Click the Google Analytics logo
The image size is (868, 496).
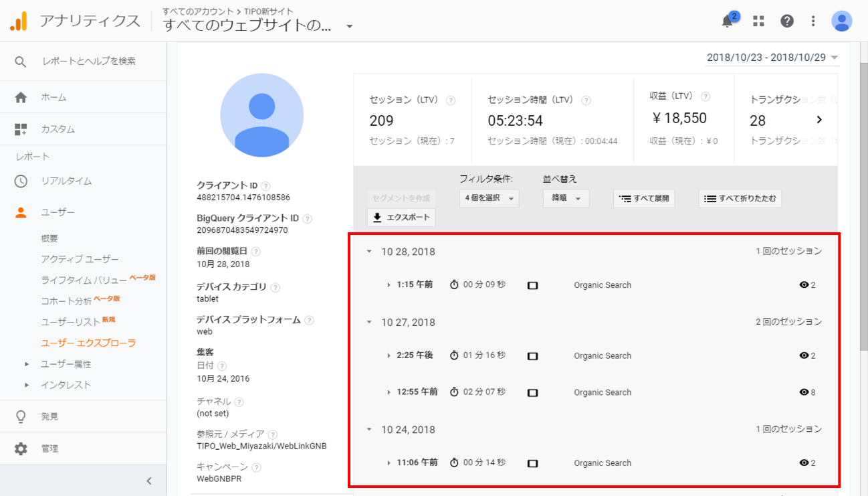tap(19, 21)
